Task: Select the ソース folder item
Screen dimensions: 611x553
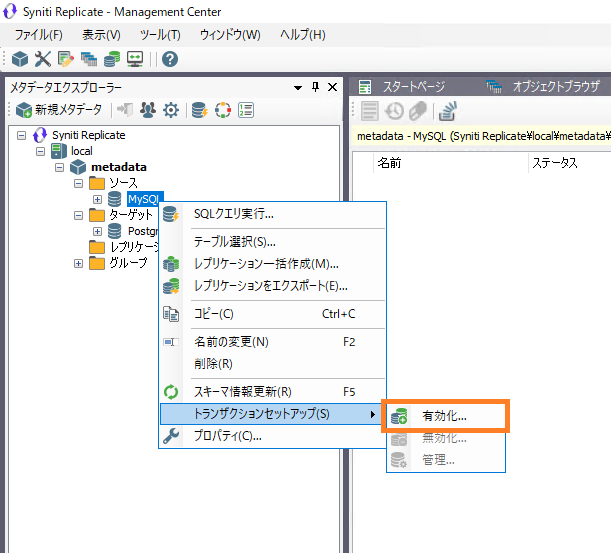Action: 123,183
